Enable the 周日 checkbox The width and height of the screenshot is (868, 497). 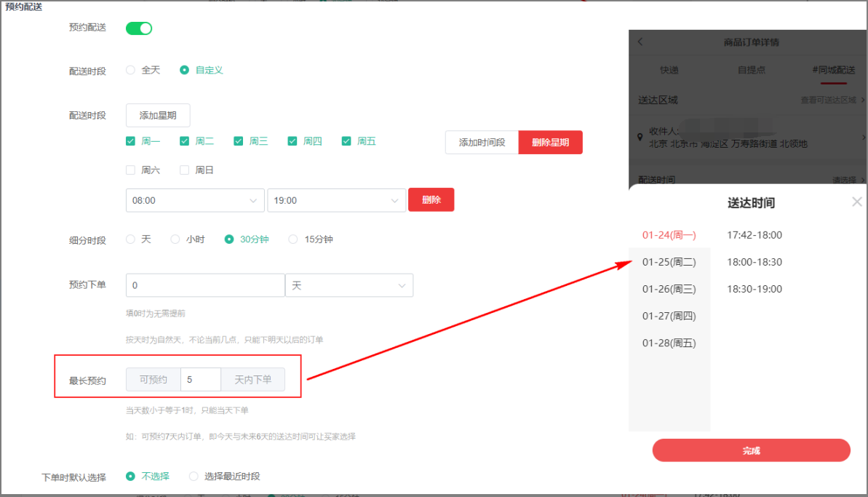click(x=184, y=170)
